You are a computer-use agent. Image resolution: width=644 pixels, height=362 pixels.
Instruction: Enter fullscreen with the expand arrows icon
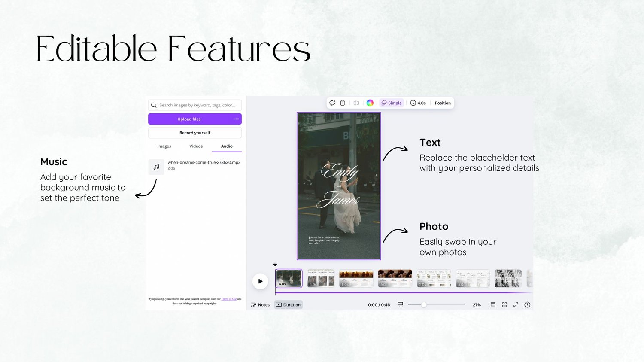pos(516,305)
